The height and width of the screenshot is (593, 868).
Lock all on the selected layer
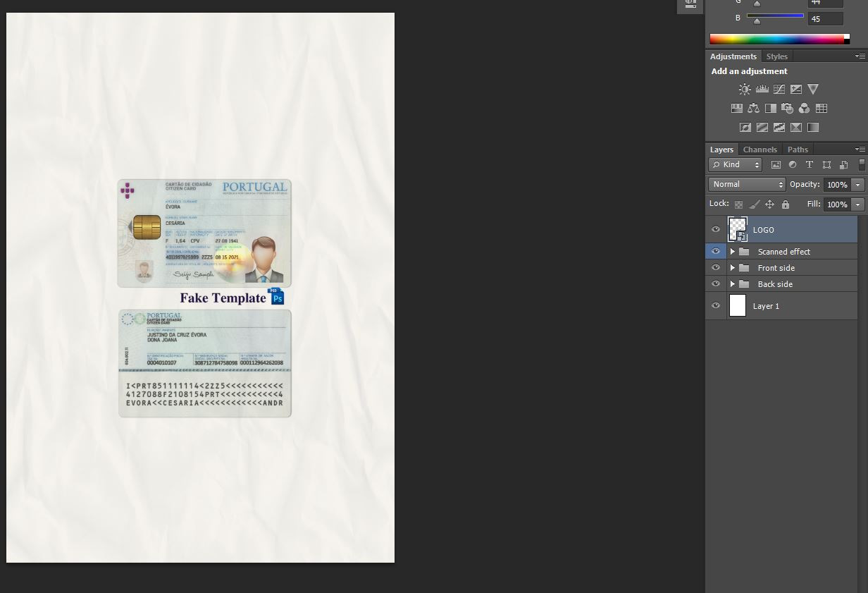tap(785, 204)
